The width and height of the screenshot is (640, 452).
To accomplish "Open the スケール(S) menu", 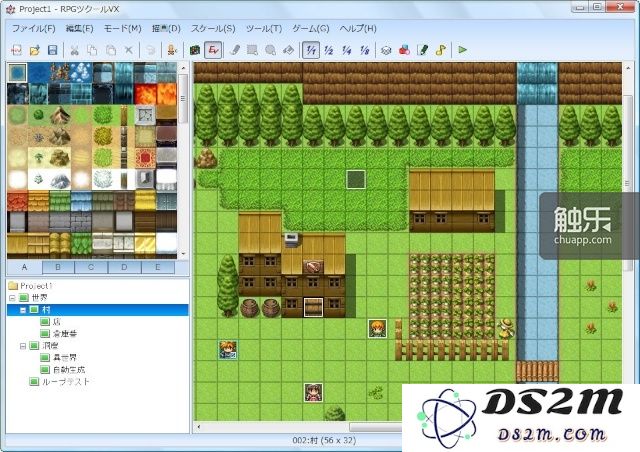I will [x=213, y=29].
